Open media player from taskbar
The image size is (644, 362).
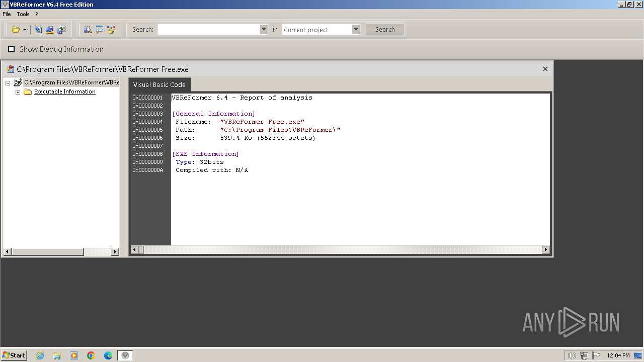pyautogui.click(x=74, y=355)
